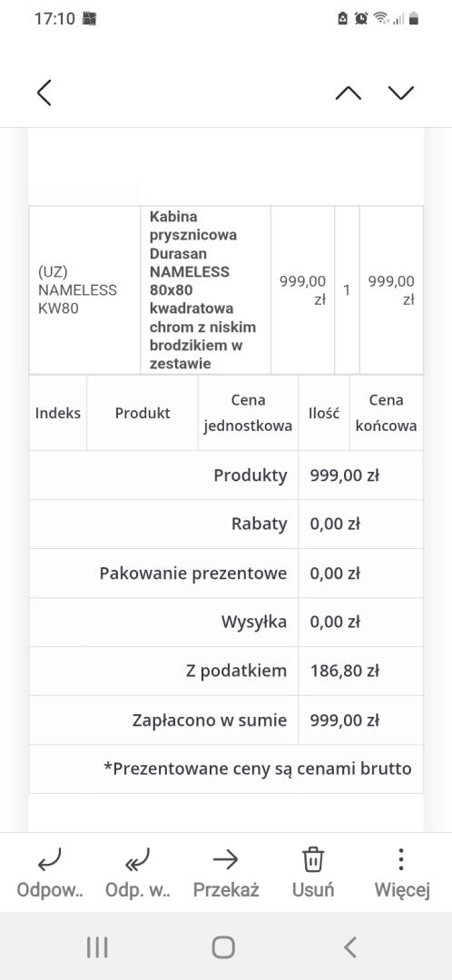Tap the alarm clock status icon
The height and width of the screenshot is (980, 452).
tap(361, 19)
